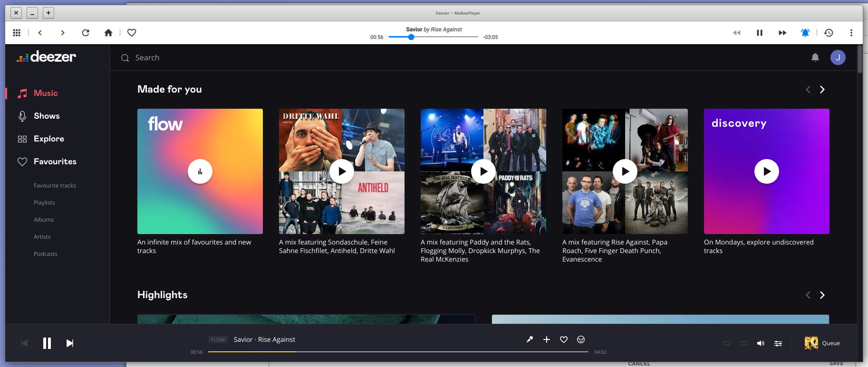Open Podcasts in the sidebar
This screenshot has width=868, height=367.
[x=46, y=254]
